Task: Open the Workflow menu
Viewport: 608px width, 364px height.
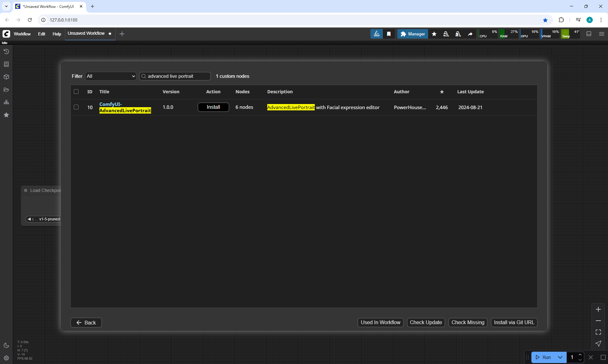Action: (x=22, y=34)
